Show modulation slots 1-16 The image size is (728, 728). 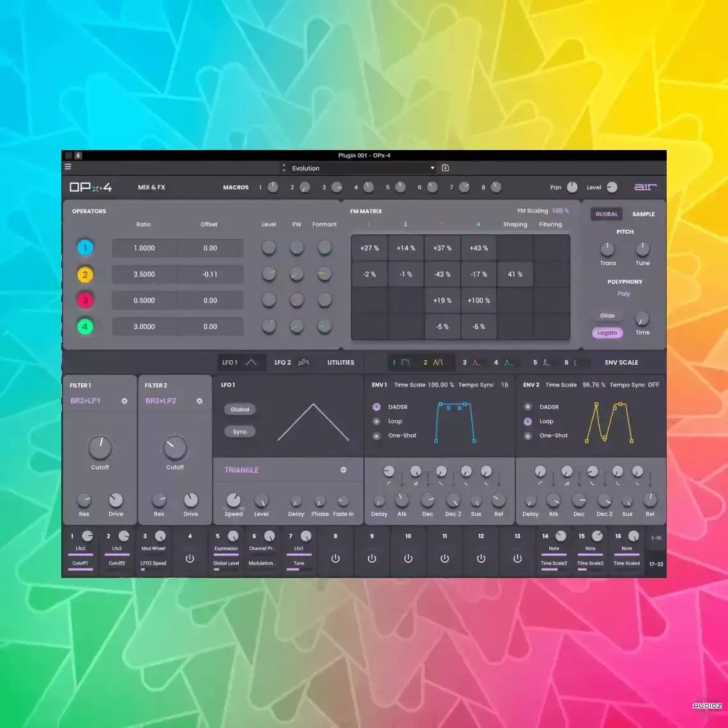pos(656,538)
